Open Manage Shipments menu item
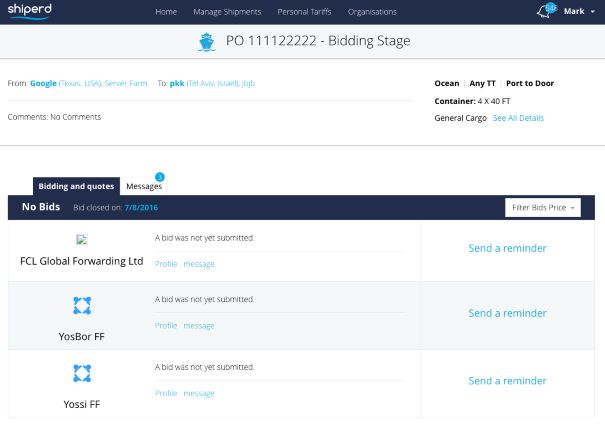 point(226,12)
